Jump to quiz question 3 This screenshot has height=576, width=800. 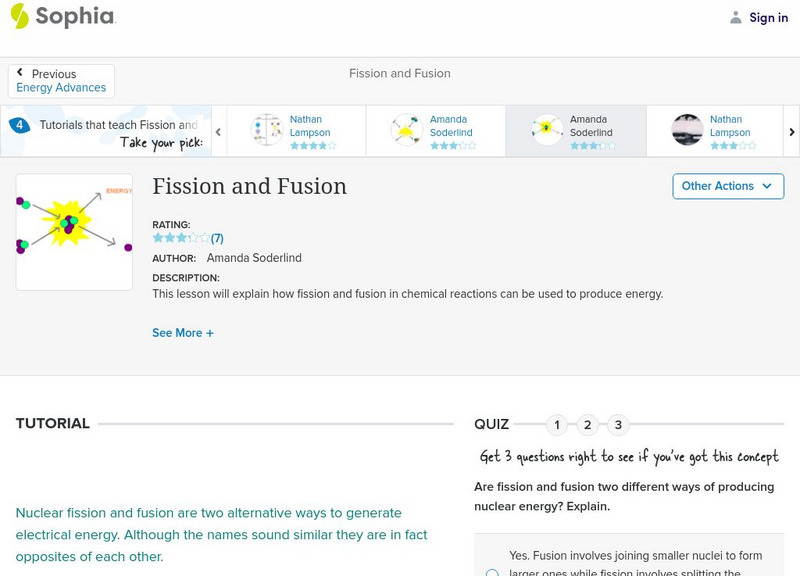pyautogui.click(x=618, y=425)
